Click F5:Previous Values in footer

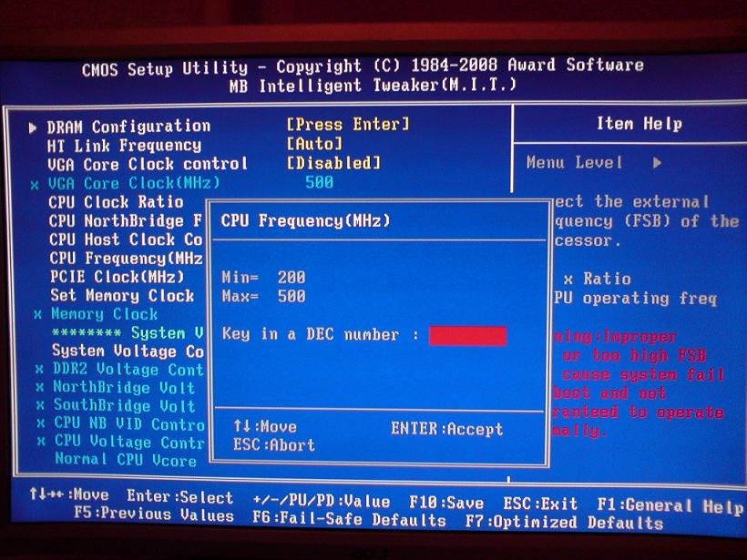(154, 514)
